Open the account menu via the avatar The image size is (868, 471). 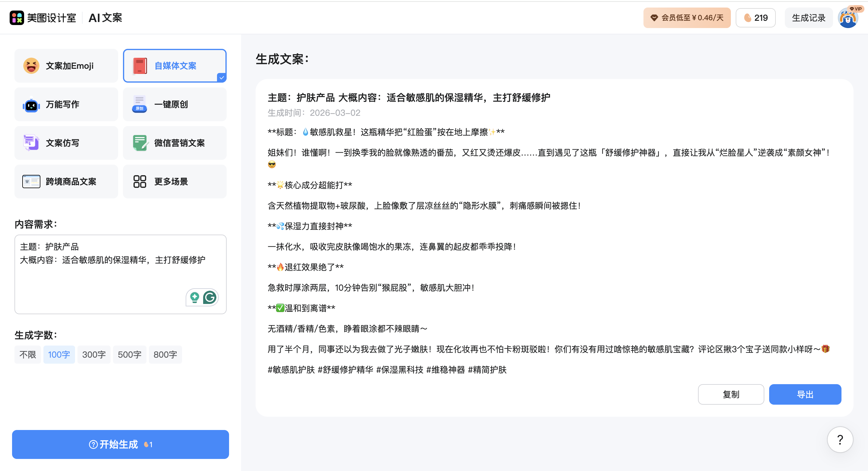pyautogui.click(x=848, y=17)
